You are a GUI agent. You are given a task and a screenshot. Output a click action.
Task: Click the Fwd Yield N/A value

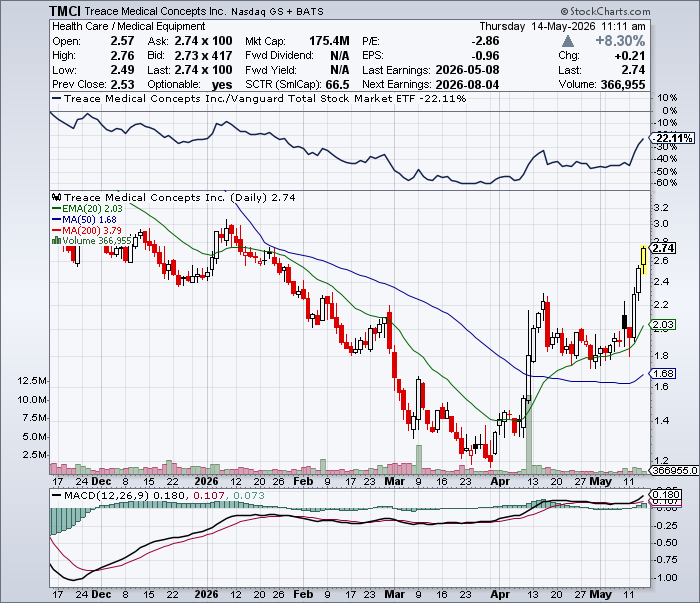pyautogui.click(x=339, y=70)
